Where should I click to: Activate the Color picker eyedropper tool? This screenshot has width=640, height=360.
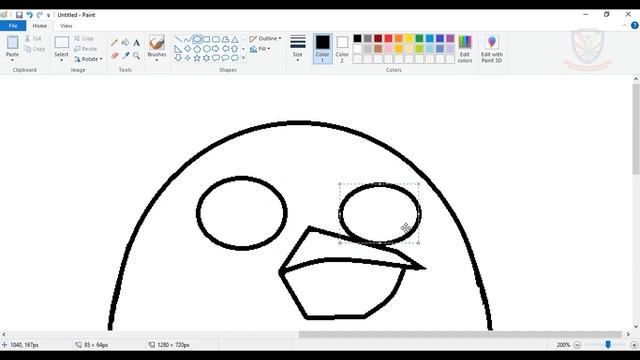[x=125, y=55]
